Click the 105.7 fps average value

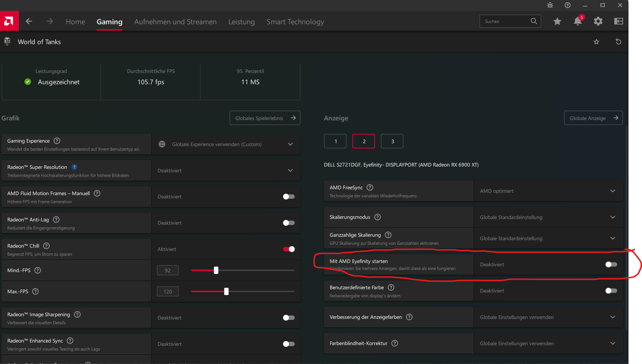pyautogui.click(x=151, y=82)
